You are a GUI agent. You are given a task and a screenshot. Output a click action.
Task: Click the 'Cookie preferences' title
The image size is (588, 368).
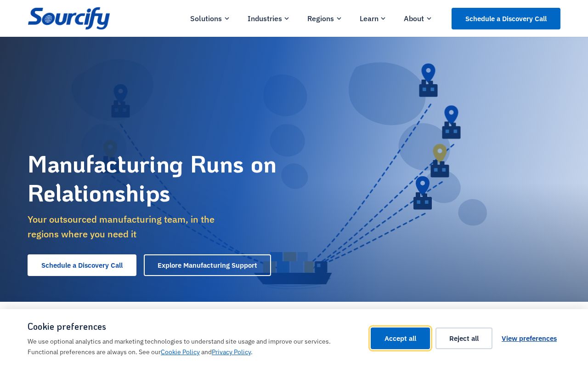[x=67, y=327]
